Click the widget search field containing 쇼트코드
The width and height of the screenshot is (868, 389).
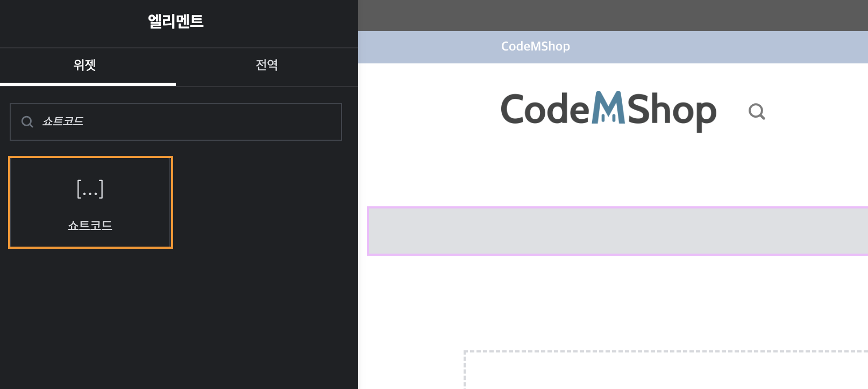[176, 122]
